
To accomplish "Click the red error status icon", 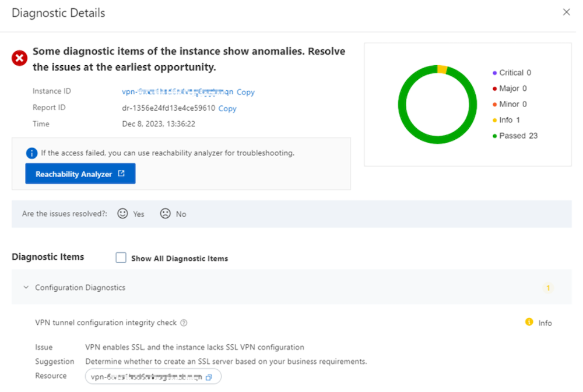I will click(x=20, y=58).
